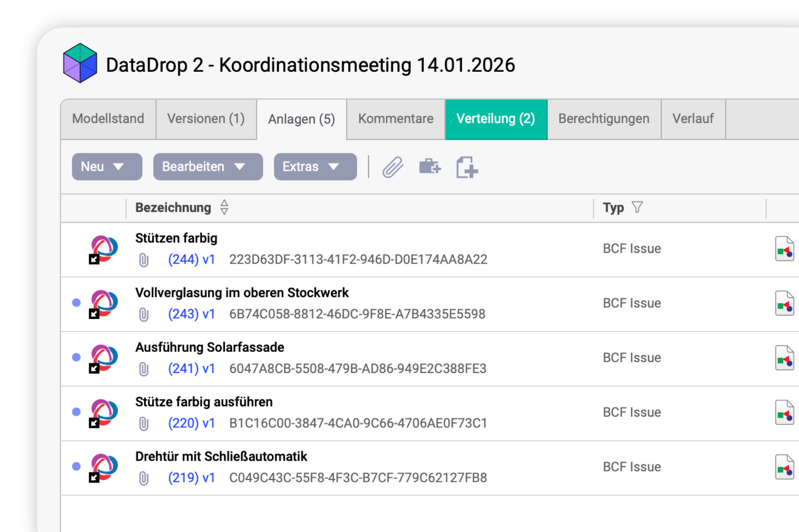Click the Typ column header

[614, 207]
